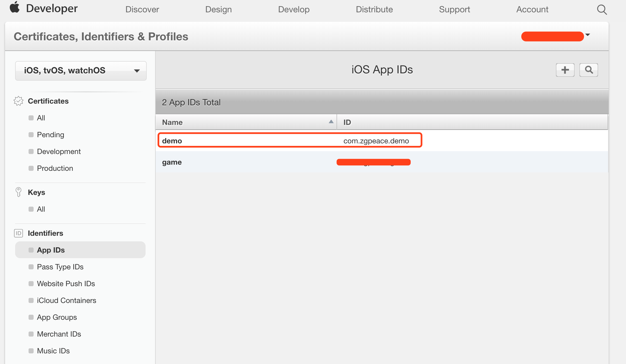Open the iOS, tvOS, watchOS platform dropdown

[x=81, y=71]
